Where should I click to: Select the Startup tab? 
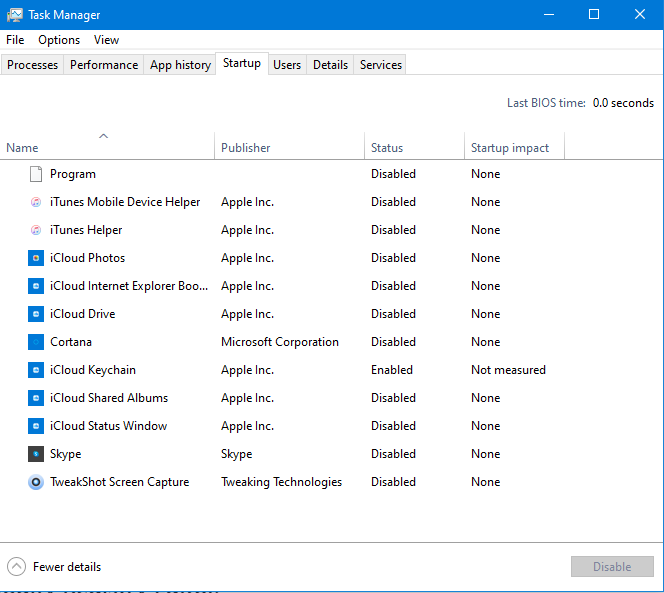click(242, 64)
